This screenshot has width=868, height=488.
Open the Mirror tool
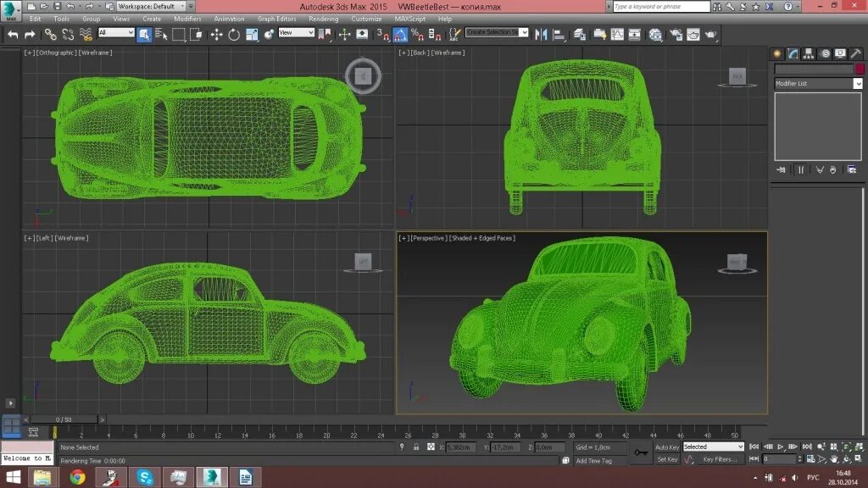(541, 34)
